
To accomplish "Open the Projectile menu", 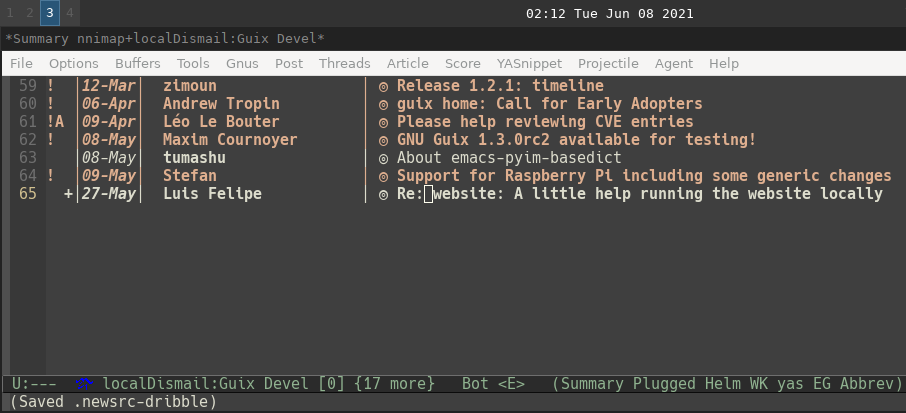I will click(x=608, y=64).
